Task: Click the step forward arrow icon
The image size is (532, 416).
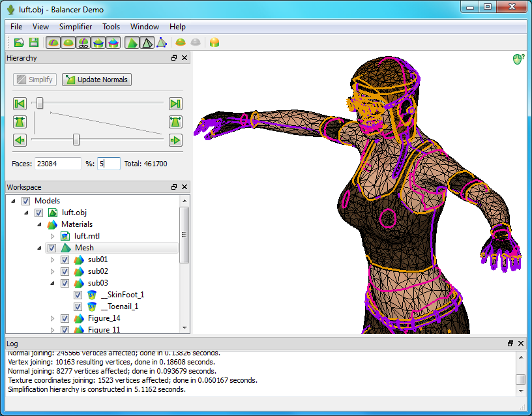Action: click(175, 140)
